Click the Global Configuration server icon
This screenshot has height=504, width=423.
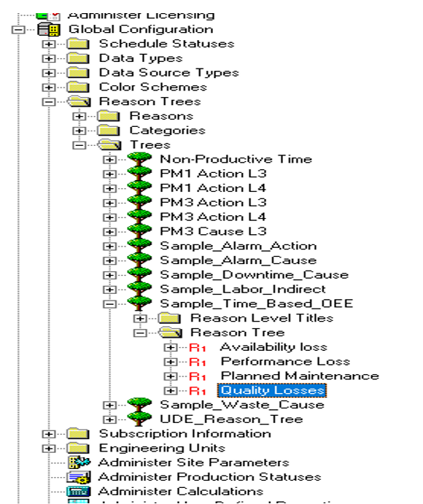[49, 30]
